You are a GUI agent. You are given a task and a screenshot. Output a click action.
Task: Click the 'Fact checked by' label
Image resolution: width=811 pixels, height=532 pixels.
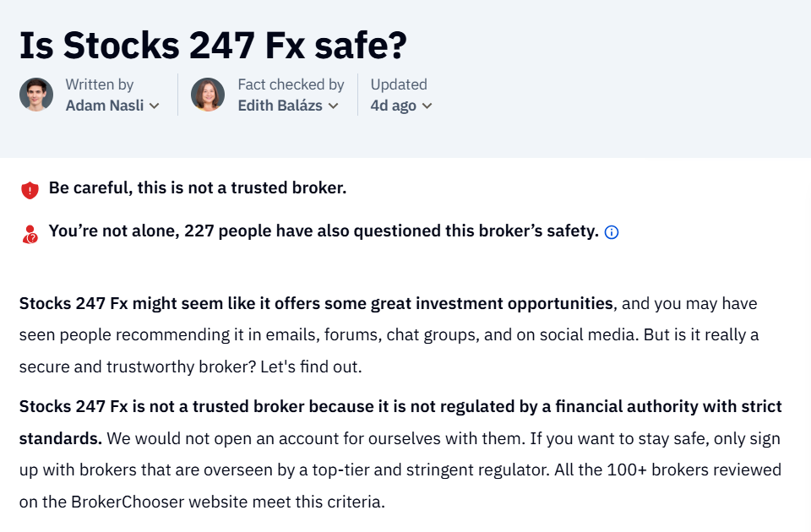(x=291, y=84)
